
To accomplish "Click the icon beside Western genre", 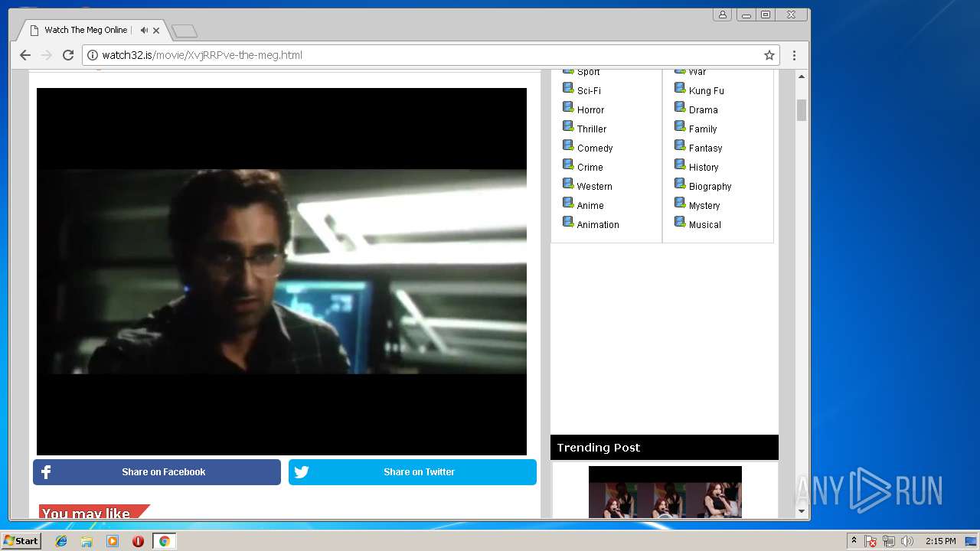I will [x=568, y=184].
